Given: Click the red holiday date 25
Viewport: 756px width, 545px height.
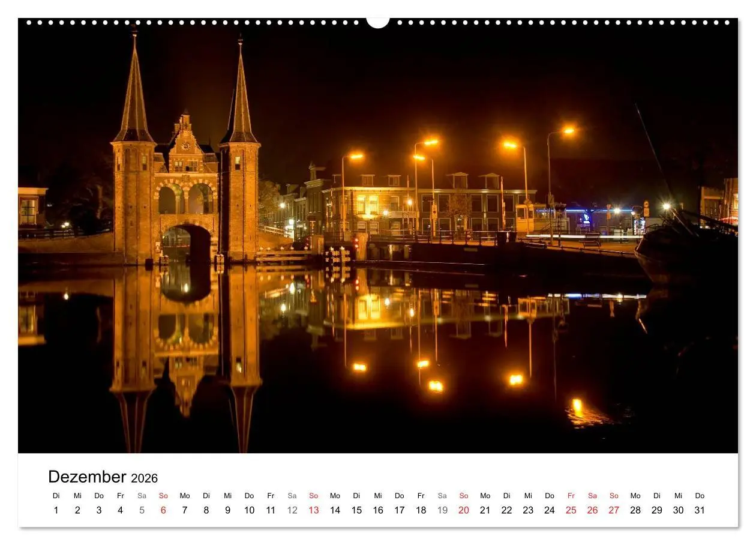Looking at the screenshot, I should coord(571,510).
